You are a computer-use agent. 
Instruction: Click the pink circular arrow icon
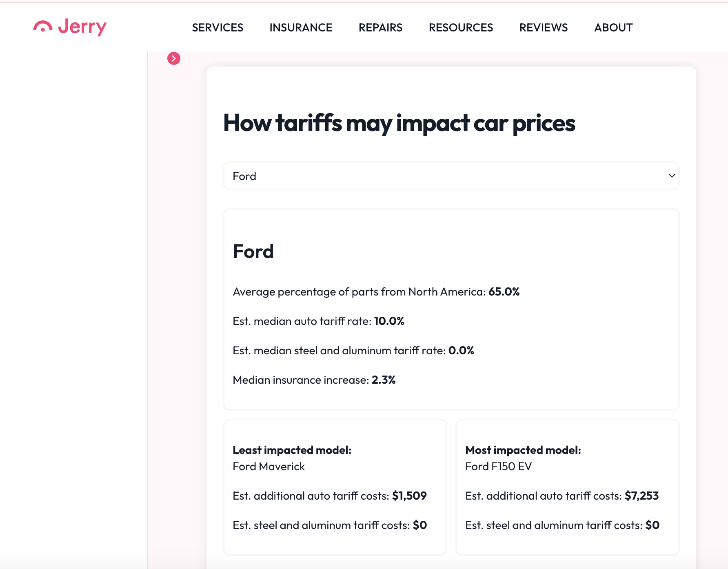coord(174,58)
